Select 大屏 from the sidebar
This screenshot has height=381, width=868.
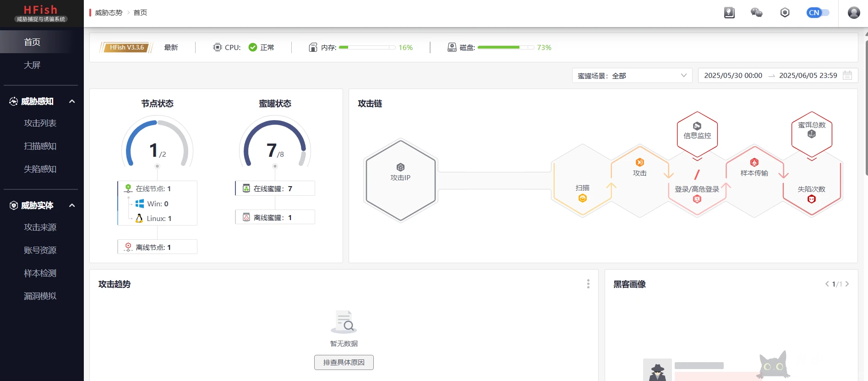click(x=32, y=65)
